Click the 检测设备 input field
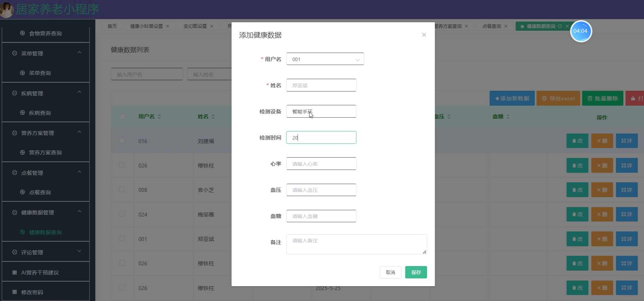 321,111
